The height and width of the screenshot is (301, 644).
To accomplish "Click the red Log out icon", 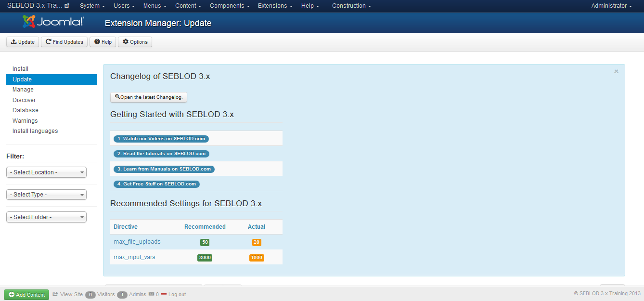I will click(x=164, y=294).
